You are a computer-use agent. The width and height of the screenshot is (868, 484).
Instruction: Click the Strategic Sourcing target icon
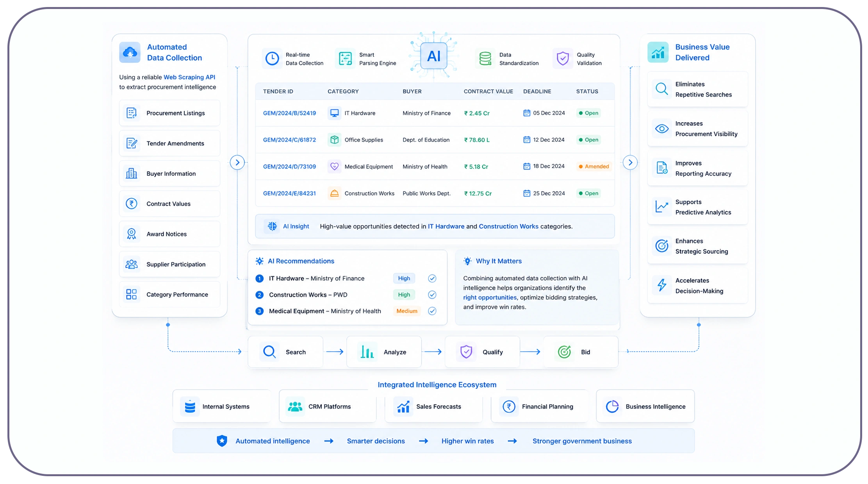pos(662,246)
